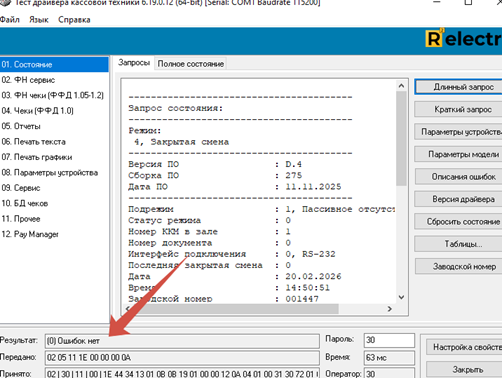Image resolution: width=502 pixels, height=378 pixels.
Task: Click the Время value 14:50:51
Action: [x=307, y=288]
